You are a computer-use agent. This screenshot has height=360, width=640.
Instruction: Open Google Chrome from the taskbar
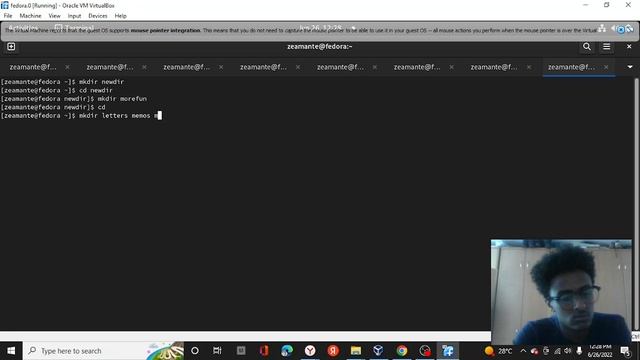click(402, 351)
